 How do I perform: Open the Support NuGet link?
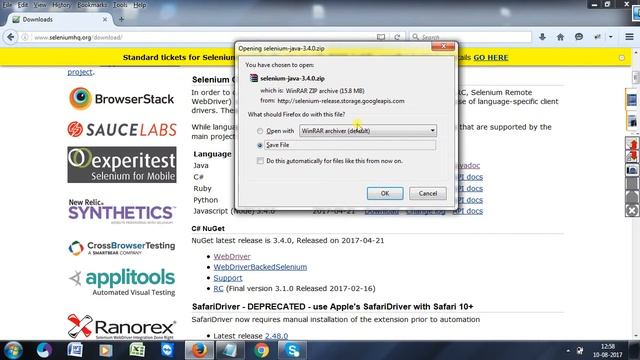(x=228, y=278)
